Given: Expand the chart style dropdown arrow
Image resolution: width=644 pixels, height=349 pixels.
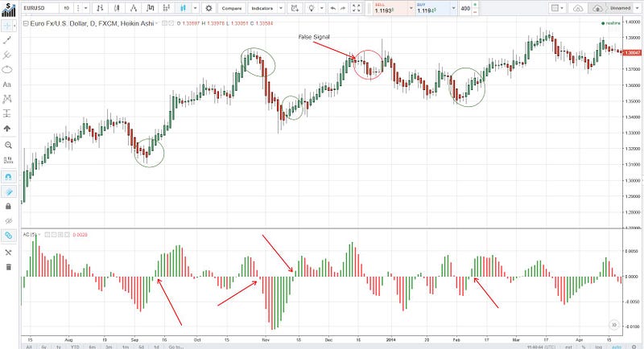Looking at the screenshot, I should point(196,8).
